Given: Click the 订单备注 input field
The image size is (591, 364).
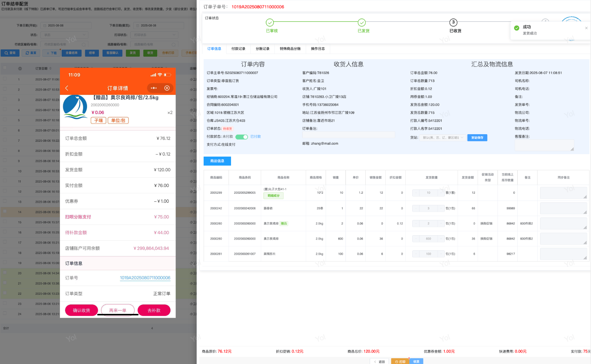Looking at the screenshot, I should click(348, 135).
